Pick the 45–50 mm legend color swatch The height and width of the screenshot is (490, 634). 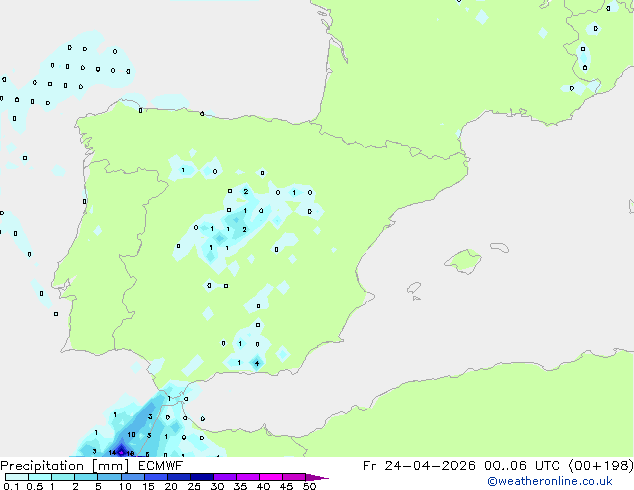[294, 477]
